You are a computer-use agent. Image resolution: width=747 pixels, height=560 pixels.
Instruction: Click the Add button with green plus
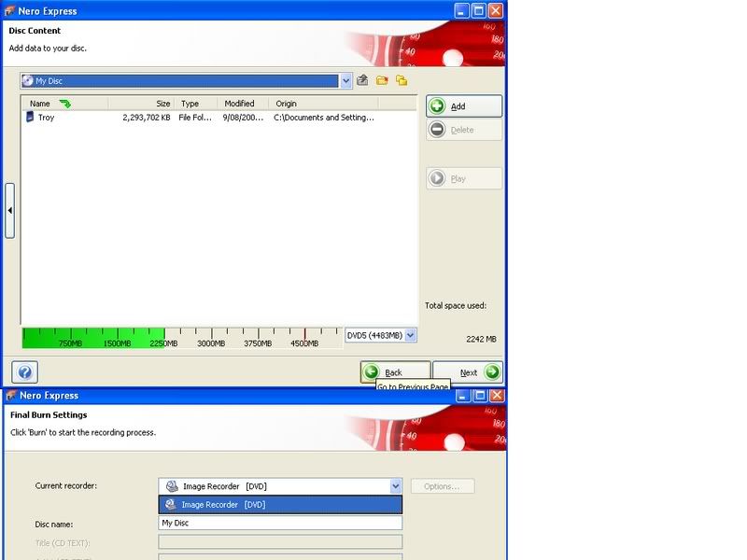pos(463,105)
